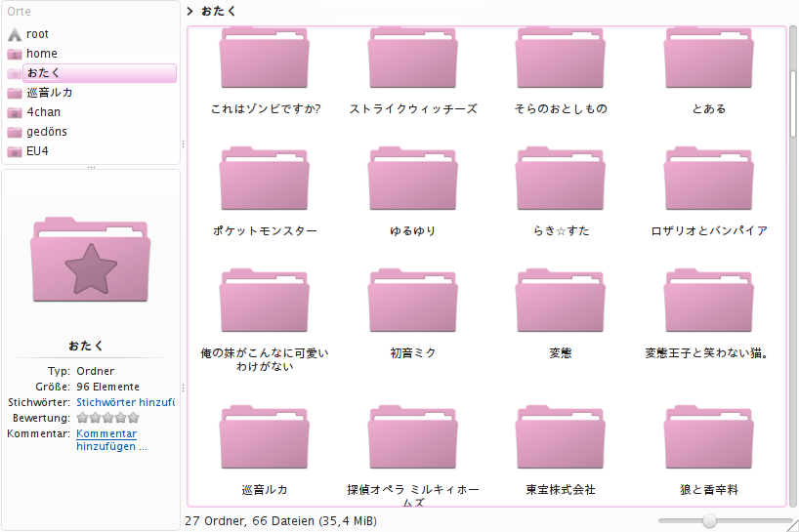Select the 探偵オペラ ミルキィホームズ folder icon
This screenshot has height=532, width=799.
(413, 436)
